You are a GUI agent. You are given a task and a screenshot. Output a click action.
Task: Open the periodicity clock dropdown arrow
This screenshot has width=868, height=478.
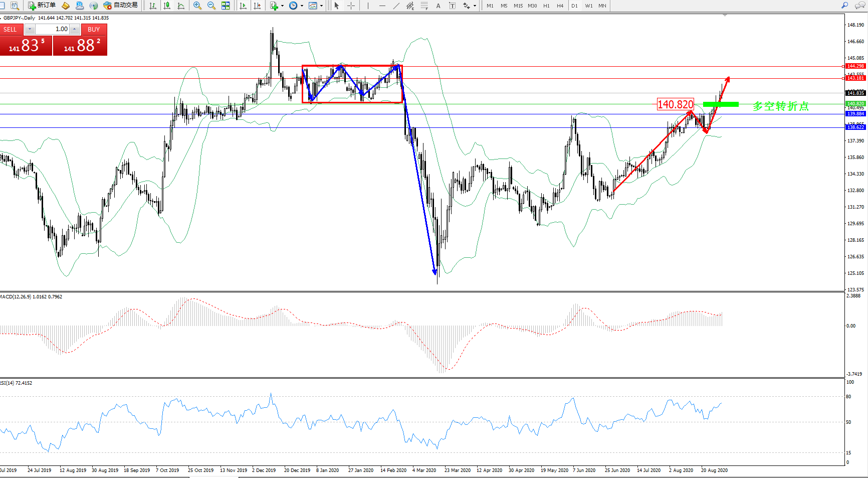point(302,6)
